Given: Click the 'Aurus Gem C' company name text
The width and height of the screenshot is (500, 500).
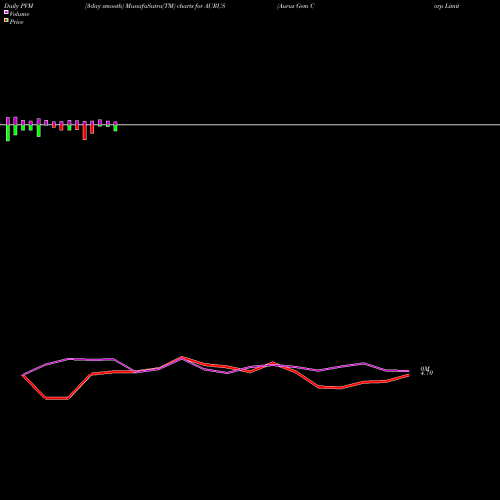Looking at the screenshot, I should tap(296, 6).
